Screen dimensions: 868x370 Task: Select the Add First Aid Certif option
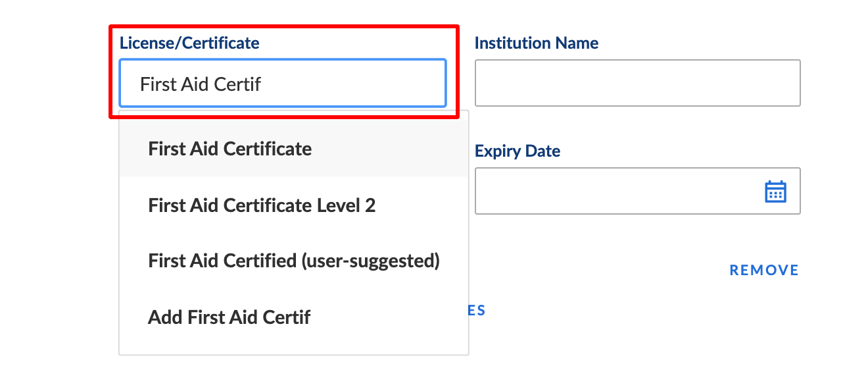click(x=293, y=317)
